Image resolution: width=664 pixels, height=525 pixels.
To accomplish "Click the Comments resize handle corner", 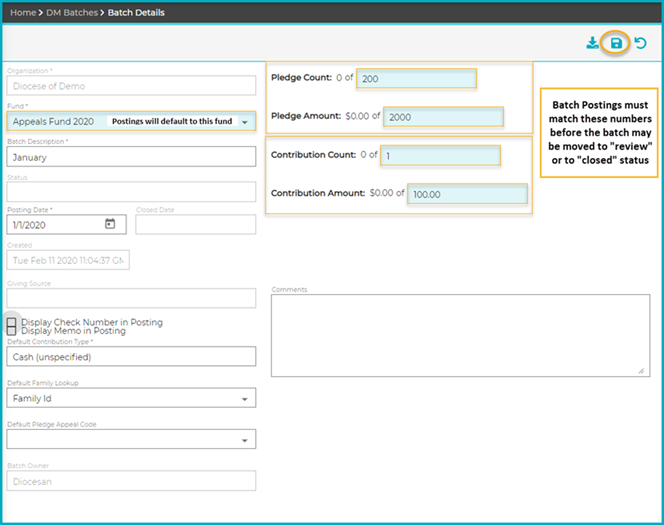I will pyautogui.click(x=642, y=371).
